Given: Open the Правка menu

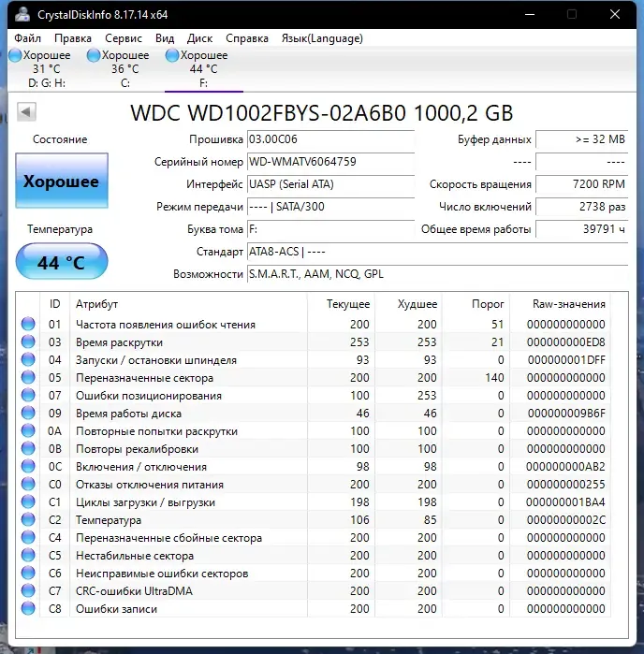Looking at the screenshot, I should (x=73, y=38).
